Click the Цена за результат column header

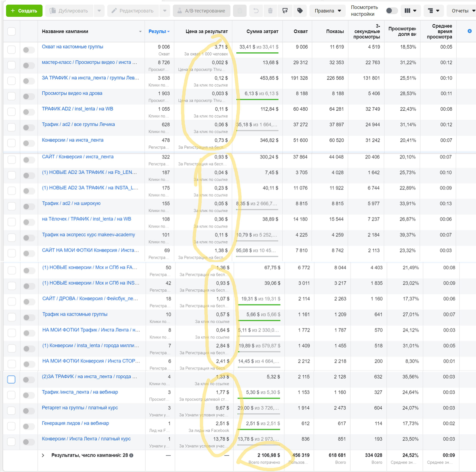206,31
